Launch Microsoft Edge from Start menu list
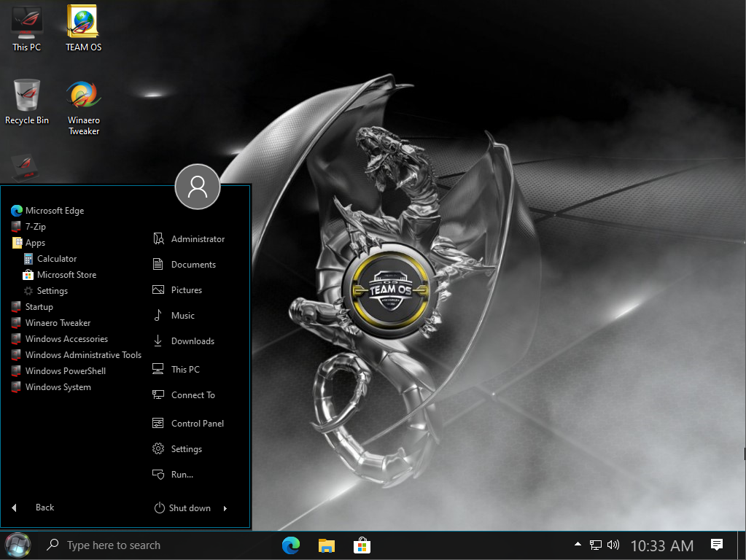Screen dimensions: 746x560 tap(47, 210)
